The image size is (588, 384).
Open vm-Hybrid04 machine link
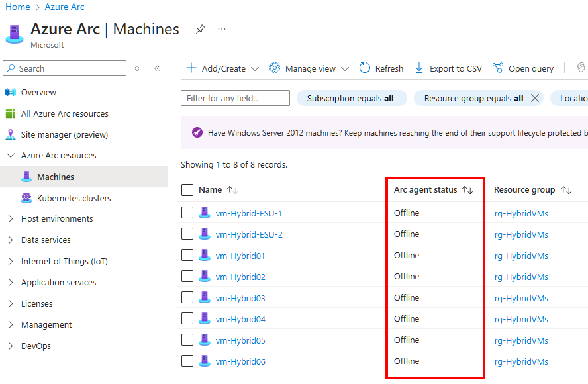(240, 320)
